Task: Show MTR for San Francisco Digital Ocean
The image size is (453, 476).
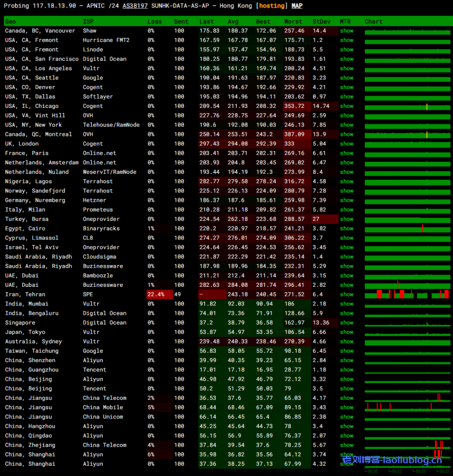Action: pyautogui.click(x=346, y=59)
